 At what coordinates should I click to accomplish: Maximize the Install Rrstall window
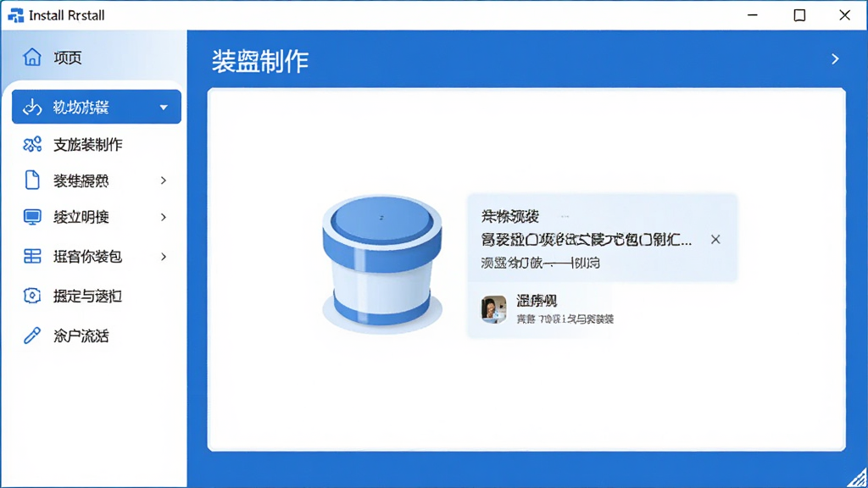pos(799,15)
